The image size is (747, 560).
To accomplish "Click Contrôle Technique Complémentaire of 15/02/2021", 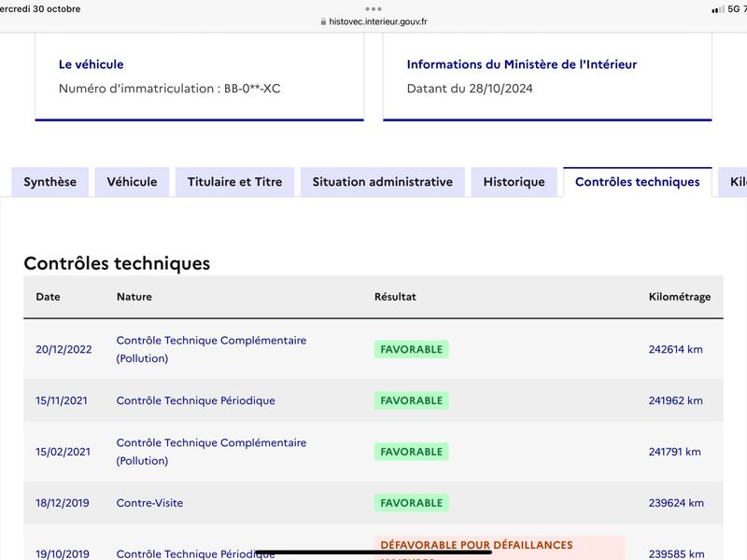I will click(x=212, y=452).
